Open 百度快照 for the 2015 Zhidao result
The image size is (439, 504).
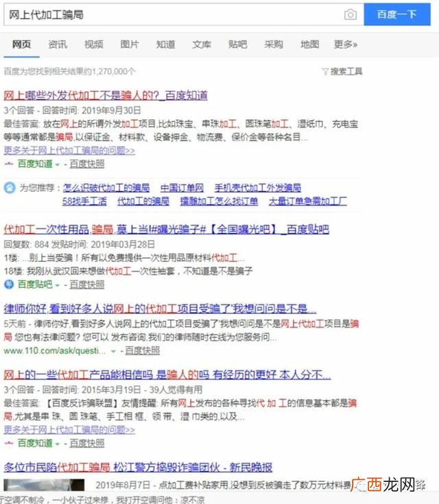pyautogui.click(x=87, y=443)
